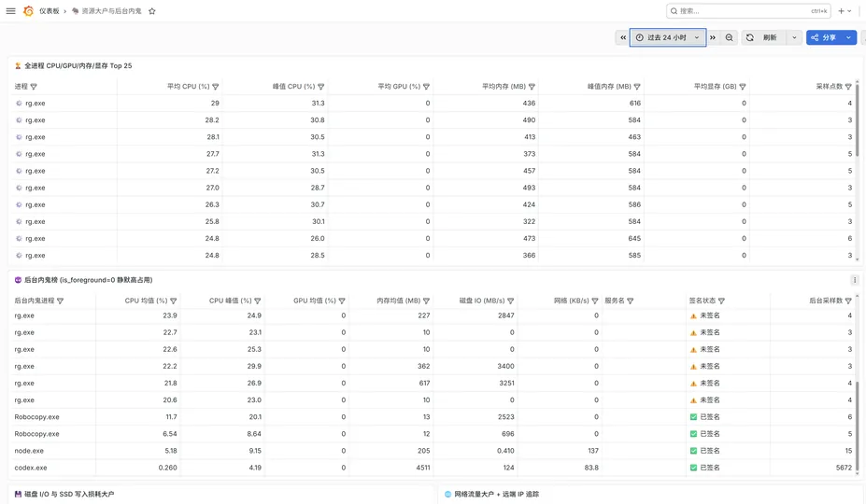866x504 pixels.
Task: Filter the CPU 均值 (%) column
Action: click(x=174, y=301)
